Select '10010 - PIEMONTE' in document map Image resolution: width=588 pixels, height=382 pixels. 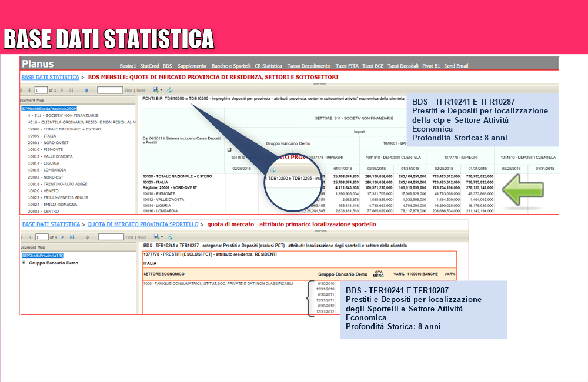pyautogui.click(x=45, y=150)
